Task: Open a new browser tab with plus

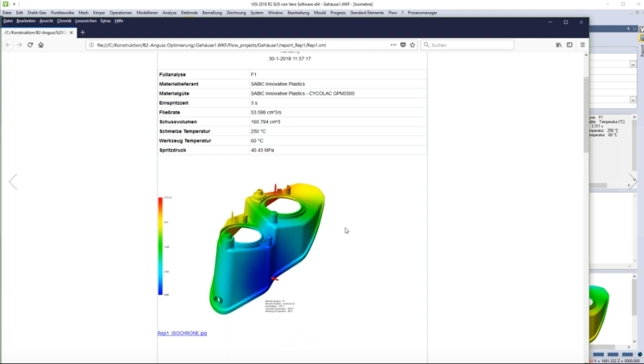Action: 83,32
